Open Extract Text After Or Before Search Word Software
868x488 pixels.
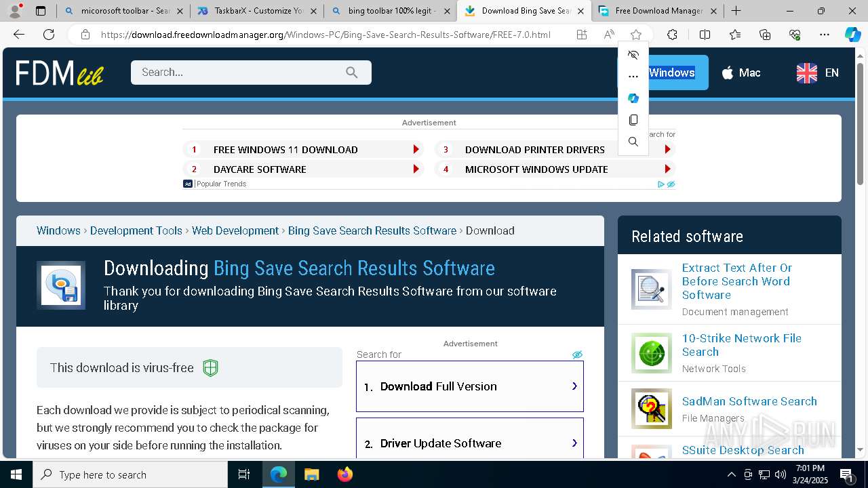737,281
